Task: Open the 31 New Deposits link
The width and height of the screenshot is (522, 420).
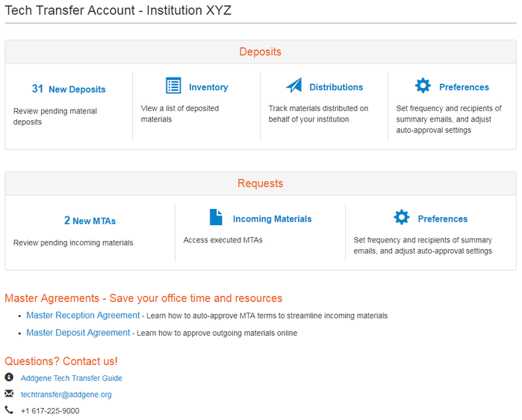Action: [x=69, y=89]
